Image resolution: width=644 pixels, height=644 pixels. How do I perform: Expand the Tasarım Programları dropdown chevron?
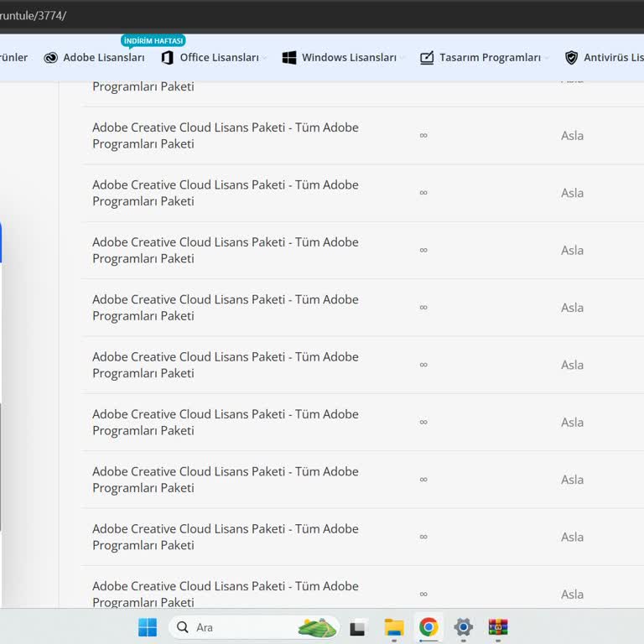[x=547, y=59]
